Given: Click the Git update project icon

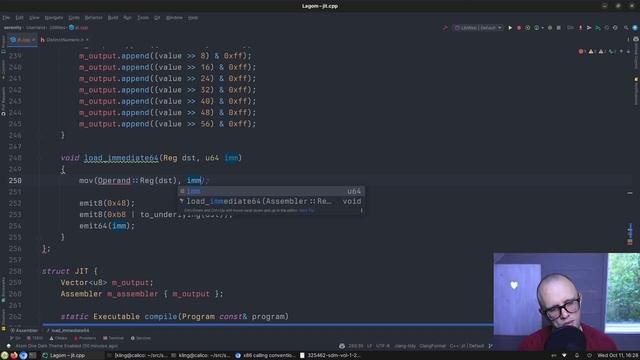Looking at the screenshot, I should 580,28.
